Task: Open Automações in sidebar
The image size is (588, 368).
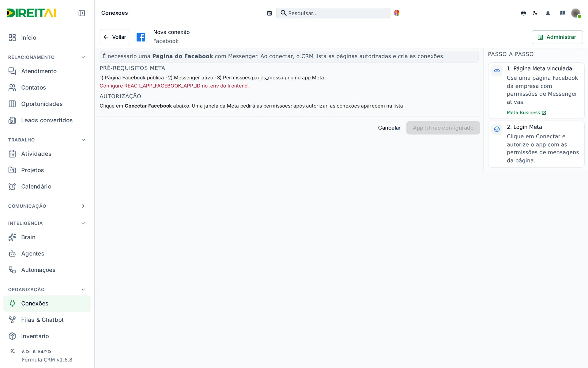Action: (47, 270)
